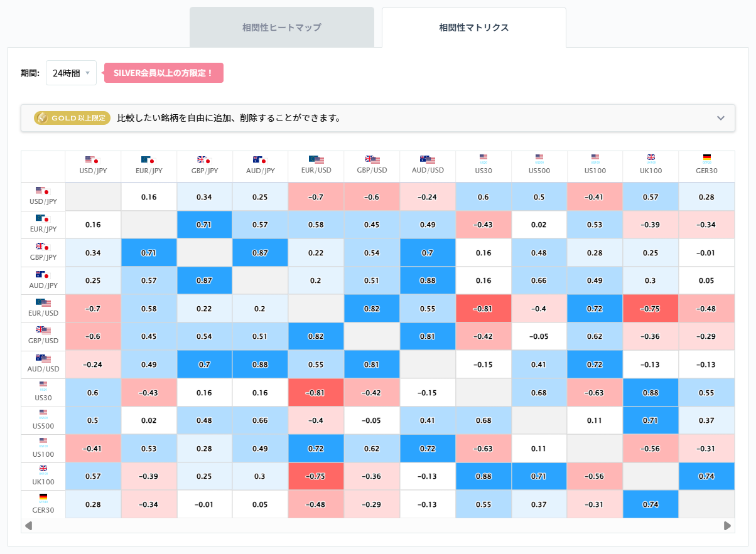Click the left scroll arrow below the matrix
Viewport: 756px width, 554px height.
coord(28,526)
